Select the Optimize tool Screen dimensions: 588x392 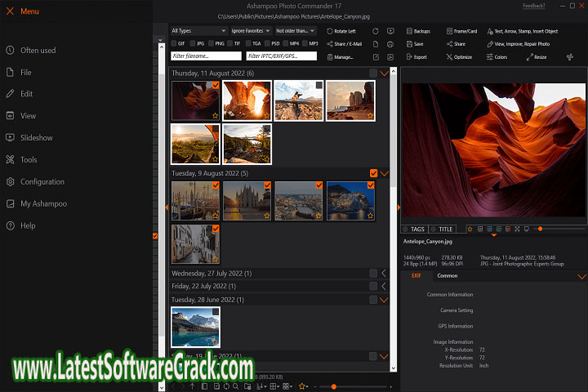pos(459,57)
